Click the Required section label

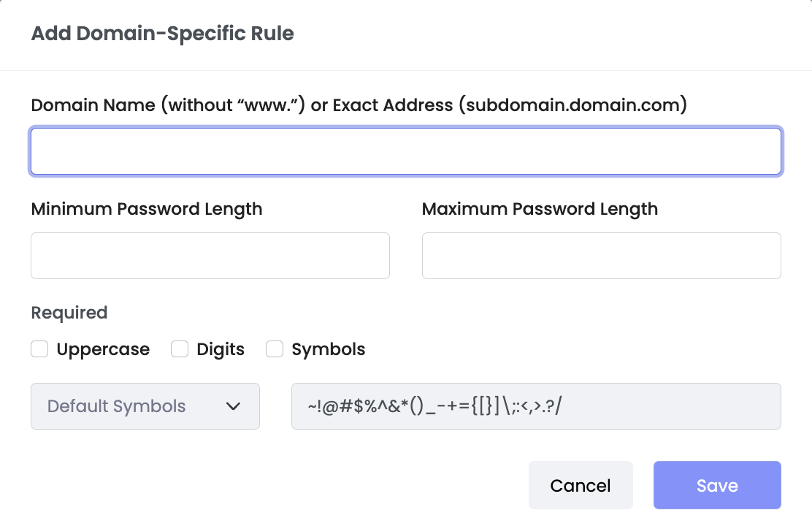coord(69,313)
